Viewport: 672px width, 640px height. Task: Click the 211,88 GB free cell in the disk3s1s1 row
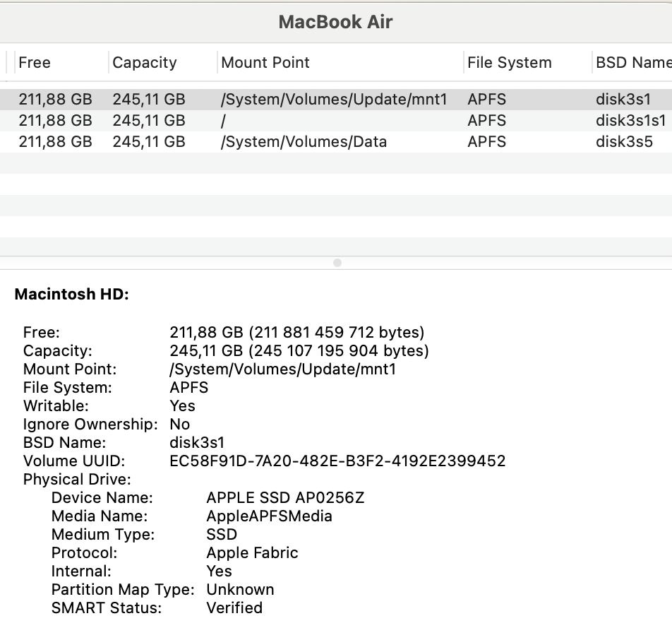55,121
